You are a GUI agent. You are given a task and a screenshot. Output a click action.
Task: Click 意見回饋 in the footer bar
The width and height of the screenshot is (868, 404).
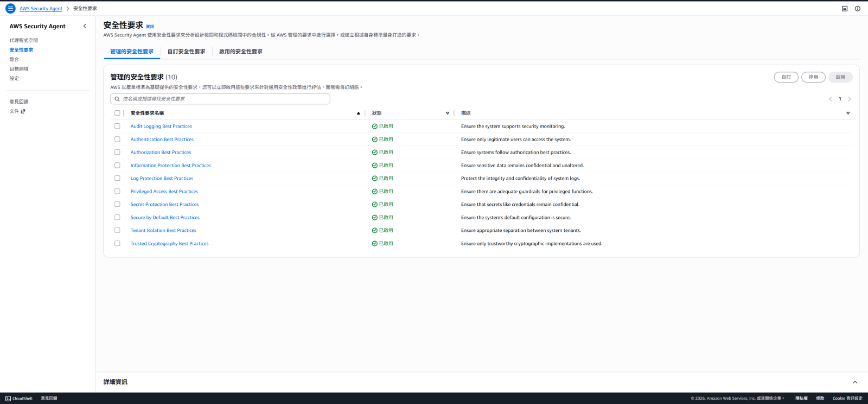click(x=49, y=399)
